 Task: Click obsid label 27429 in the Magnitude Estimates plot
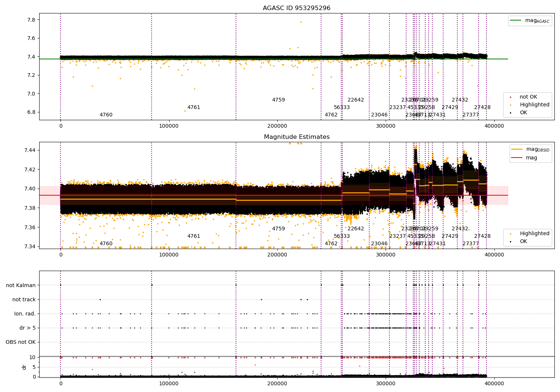point(450,236)
